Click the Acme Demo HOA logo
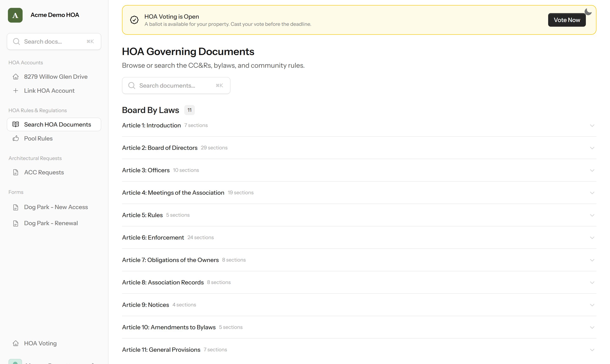Screen dimensions: 610x364 [15, 15]
